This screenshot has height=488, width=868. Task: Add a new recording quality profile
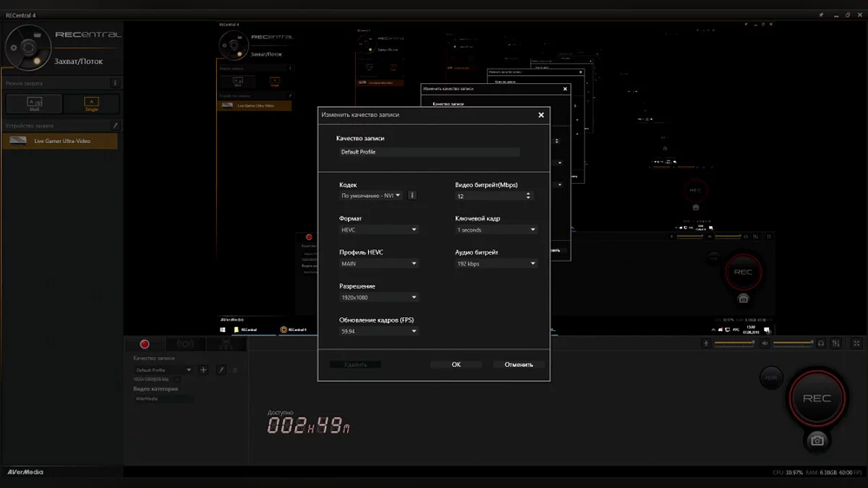(x=203, y=369)
